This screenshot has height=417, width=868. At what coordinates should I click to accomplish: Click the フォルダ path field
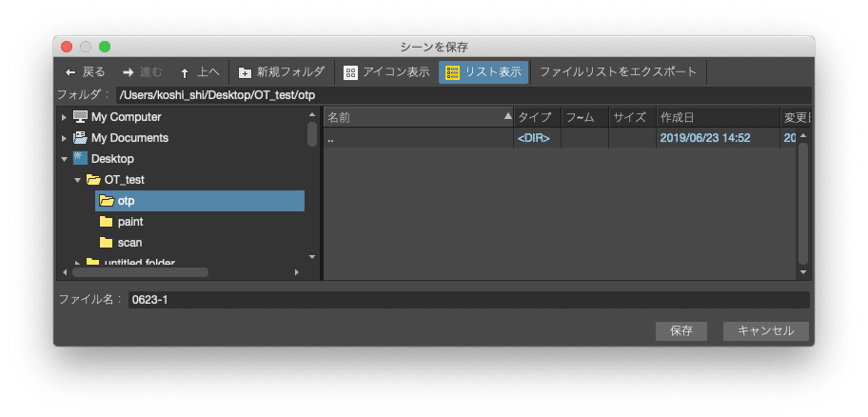click(x=464, y=94)
